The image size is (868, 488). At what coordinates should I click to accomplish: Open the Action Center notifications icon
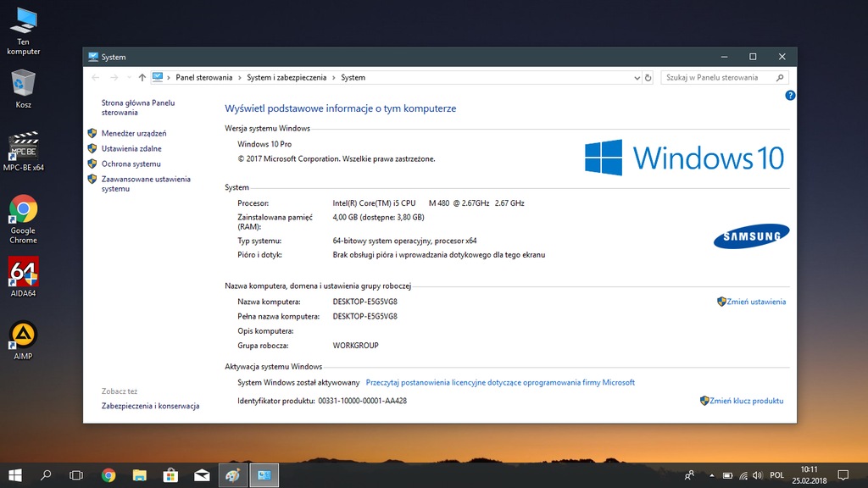click(x=843, y=475)
